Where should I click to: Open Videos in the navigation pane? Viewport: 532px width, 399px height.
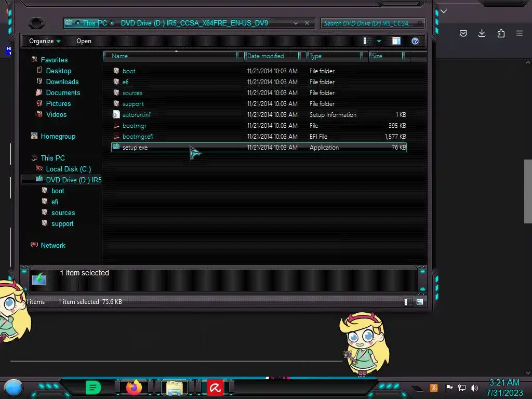(x=56, y=114)
